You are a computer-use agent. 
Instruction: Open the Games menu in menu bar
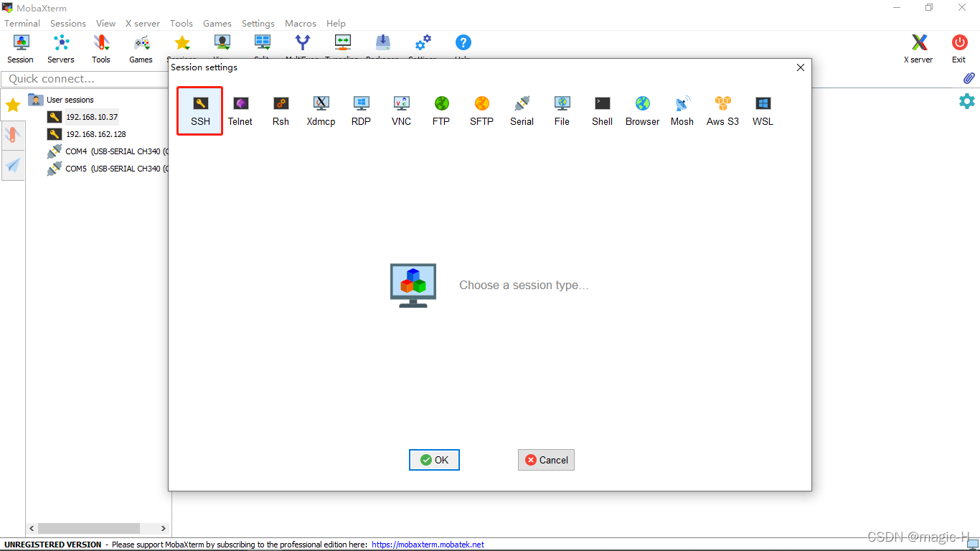click(217, 23)
